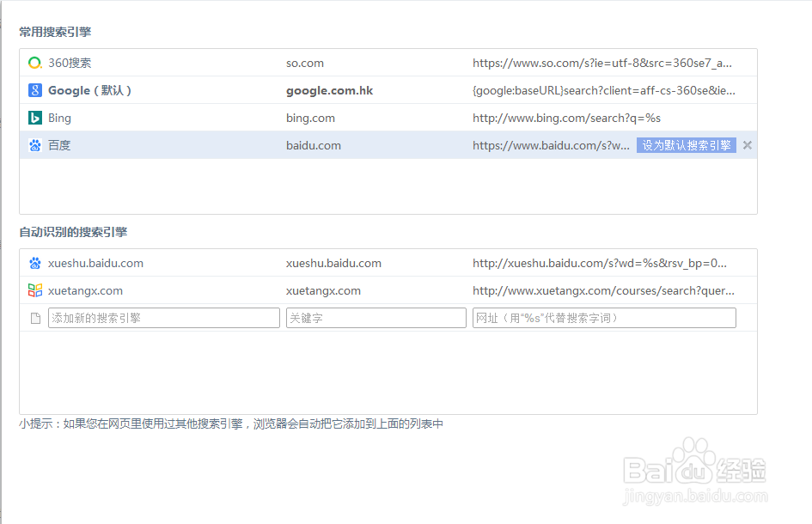Screen dimensions: 812x524
Task: Click the google.com.hk keyword cell
Action: tap(329, 90)
